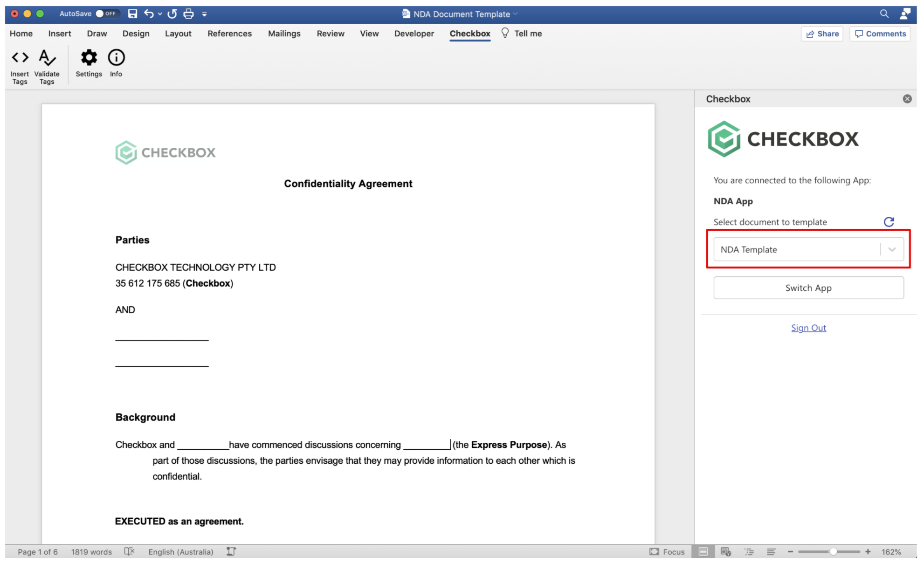The height and width of the screenshot is (563, 924).
Task: Click the Page 1 of 6 indicator
Action: click(38, 551)
